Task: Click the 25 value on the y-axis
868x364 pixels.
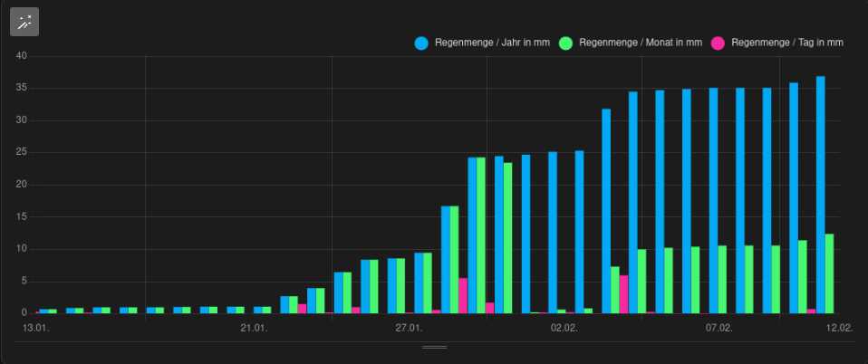Action: (x=22, y=152)
